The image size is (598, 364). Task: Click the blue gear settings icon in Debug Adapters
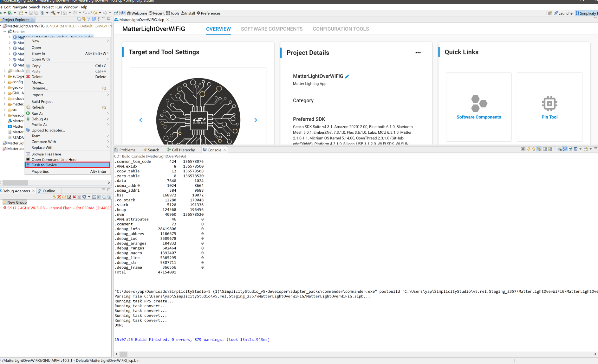[84, 197]
